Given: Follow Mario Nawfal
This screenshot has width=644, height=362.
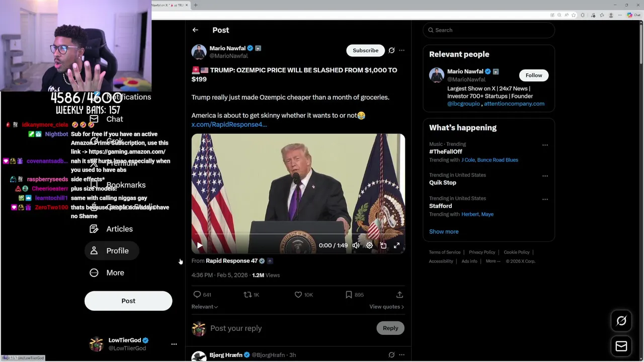Looking at the screenshot, I should pos(534,75).
